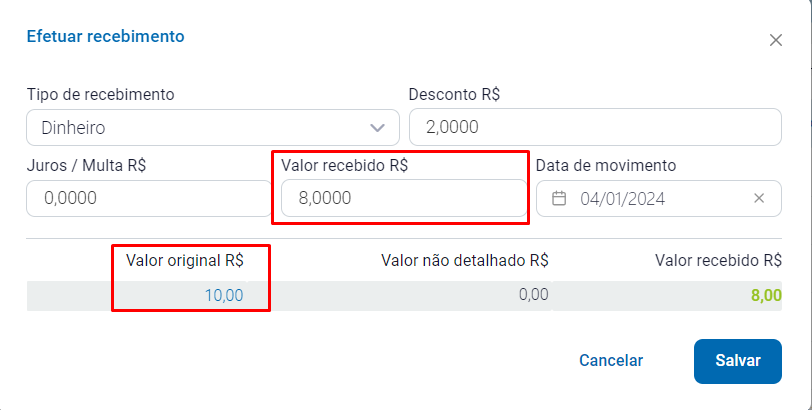Clear the date with the x icon
The image size is (812, 410).
[x=759, y=198]
